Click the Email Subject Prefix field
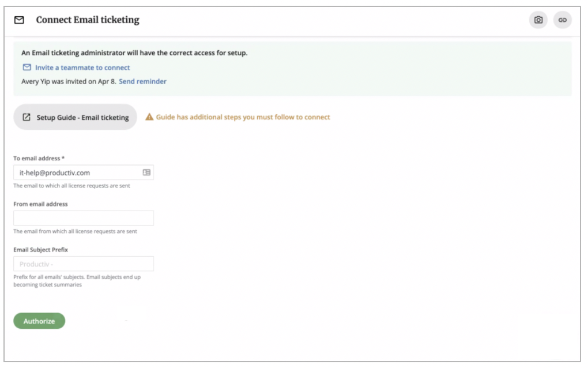The height and width of the screenshot is (368, 588). click(x=84, y=263)
